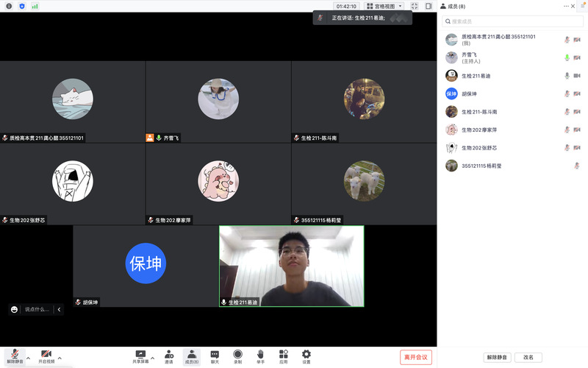Expand the audio options arrow beside 解除静音
The image size is (588, 368).
point(28,358)
